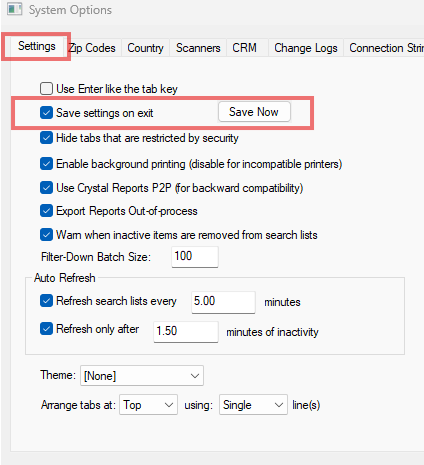Switch to the Settings tab
The height and width of the screenshot is (465, 424).
point(37,46)
